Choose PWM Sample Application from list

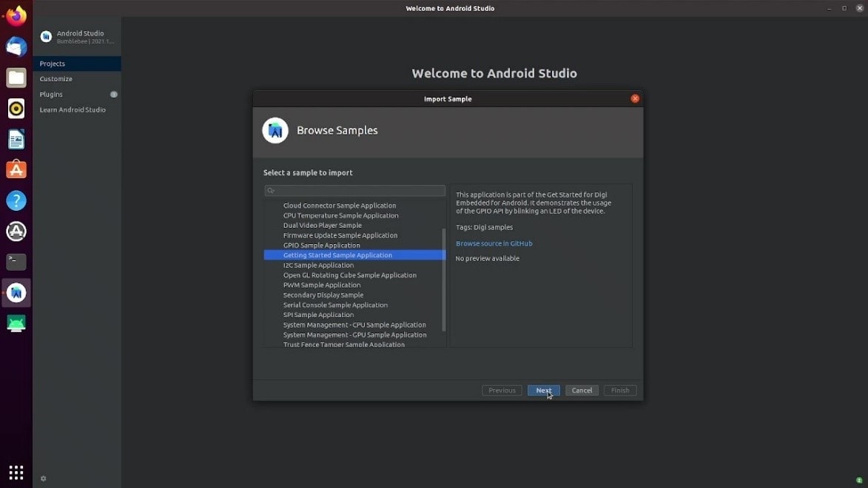click(x=321, y=285)
